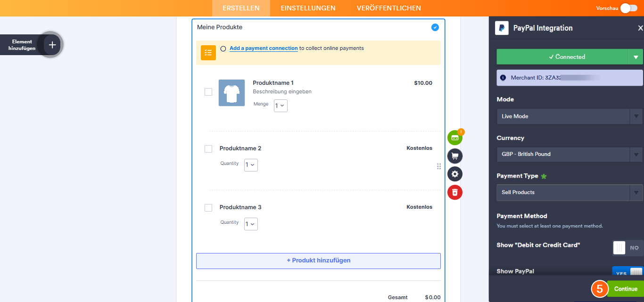Click the plus icon to add element
Viewport: 644px width, 302px height.
(52, 45)
